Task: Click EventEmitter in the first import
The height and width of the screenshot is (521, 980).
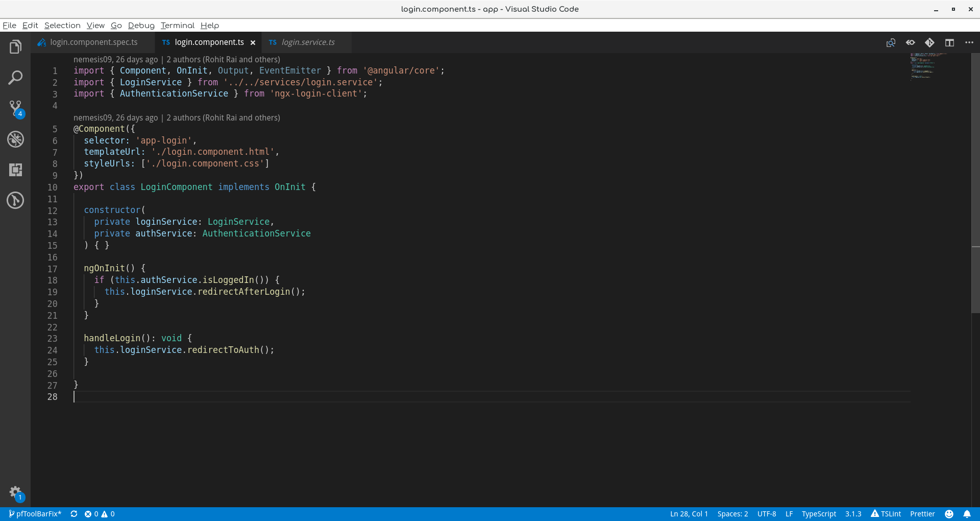Action: point(290,70)
